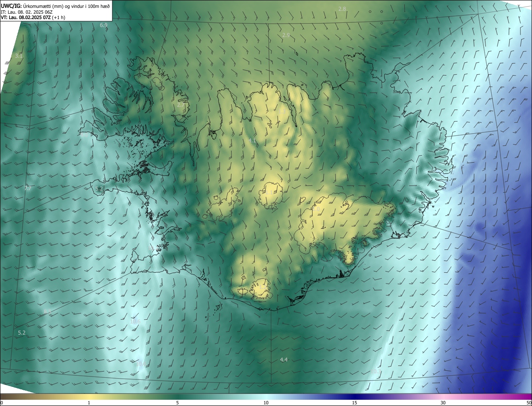Click the 4.4 value label south of Iceland
The width and height of the screenshot is (532, 406).
284,360
